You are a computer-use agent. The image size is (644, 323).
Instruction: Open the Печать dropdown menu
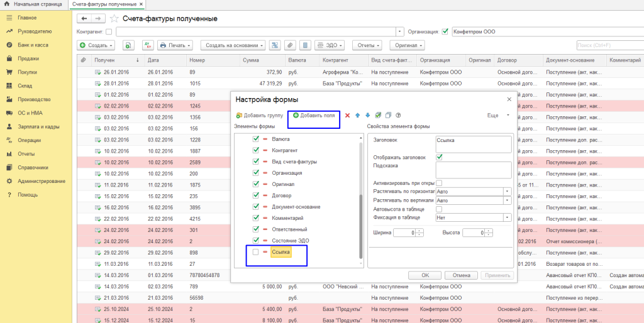pyautogui.click(x=175, y=45)
